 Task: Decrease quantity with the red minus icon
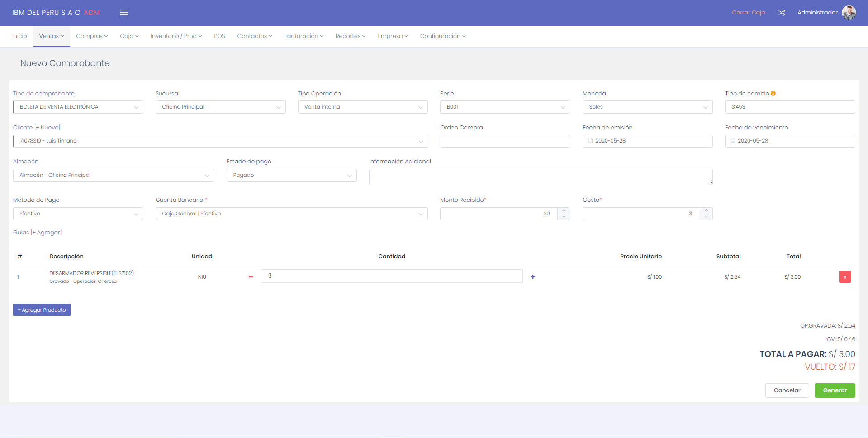(251, 277)
